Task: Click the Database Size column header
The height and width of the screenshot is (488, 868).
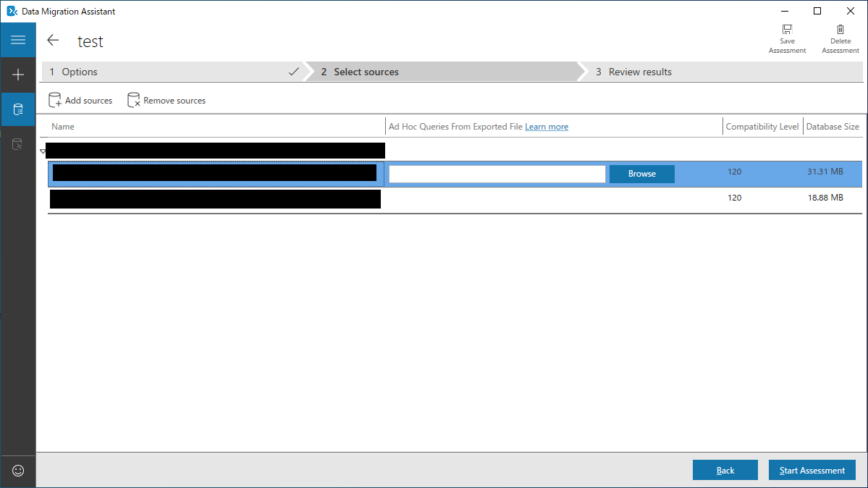Action: [x=833, y=127]
